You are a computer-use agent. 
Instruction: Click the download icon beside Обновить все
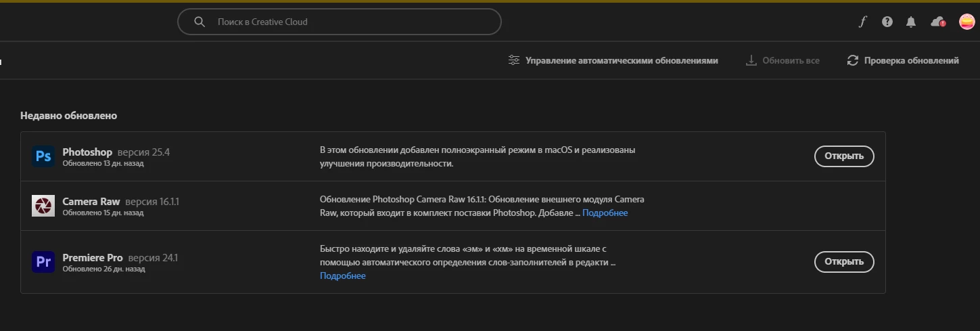751,60
